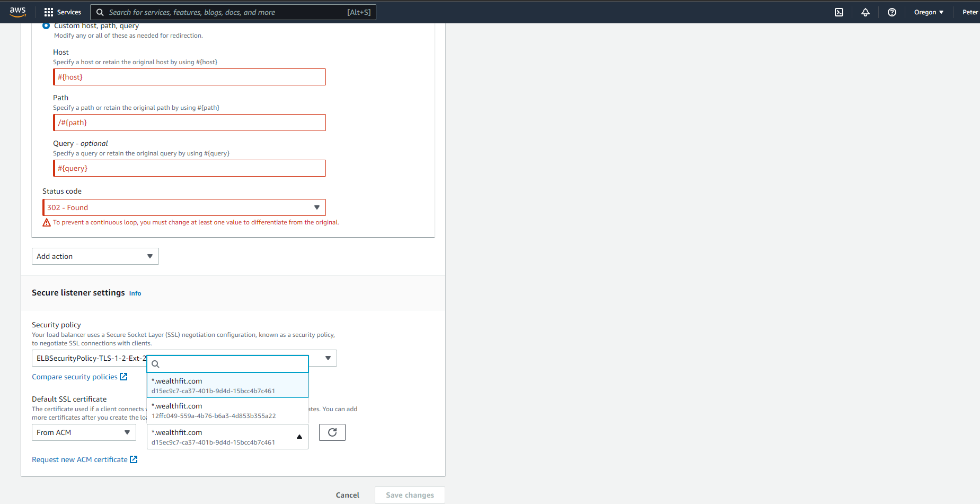The image size is (980, 504).
Task: Open AWS CloudShell
Action: point(839,12)
